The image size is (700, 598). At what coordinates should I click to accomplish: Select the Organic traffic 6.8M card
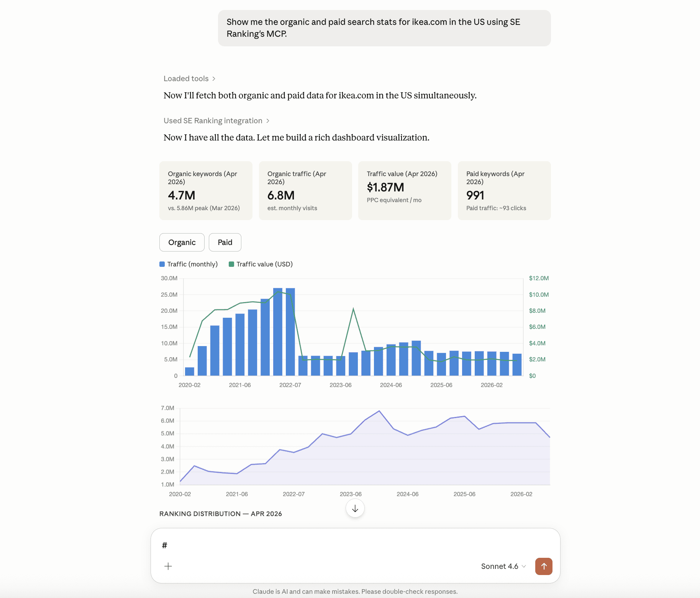[305, 191]
